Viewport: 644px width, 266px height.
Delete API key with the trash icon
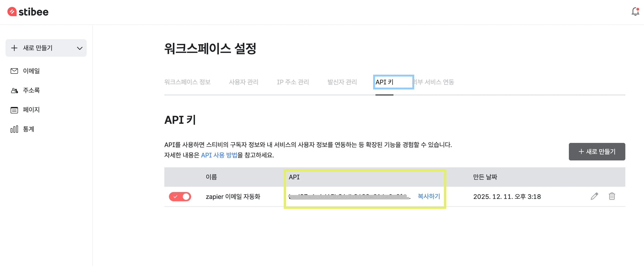click(x=612, y=196)
